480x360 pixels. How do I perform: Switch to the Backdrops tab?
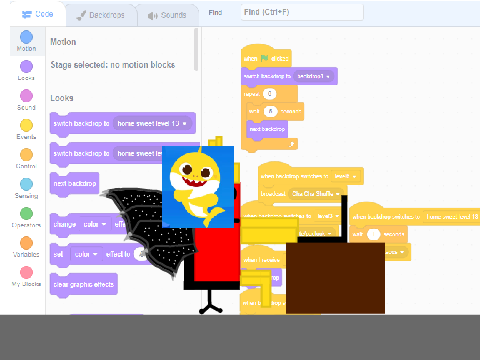coord(100,15)
